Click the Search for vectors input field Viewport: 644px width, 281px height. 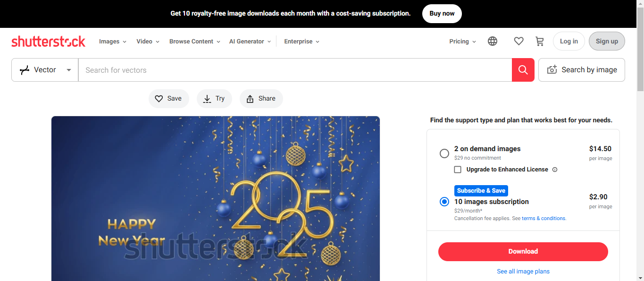[295, 70]
